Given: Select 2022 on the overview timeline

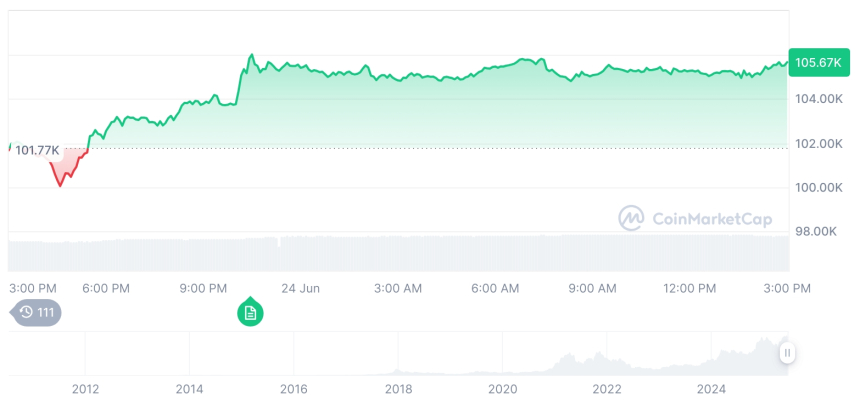Looking at the screenshot, I should coord(607,388).
